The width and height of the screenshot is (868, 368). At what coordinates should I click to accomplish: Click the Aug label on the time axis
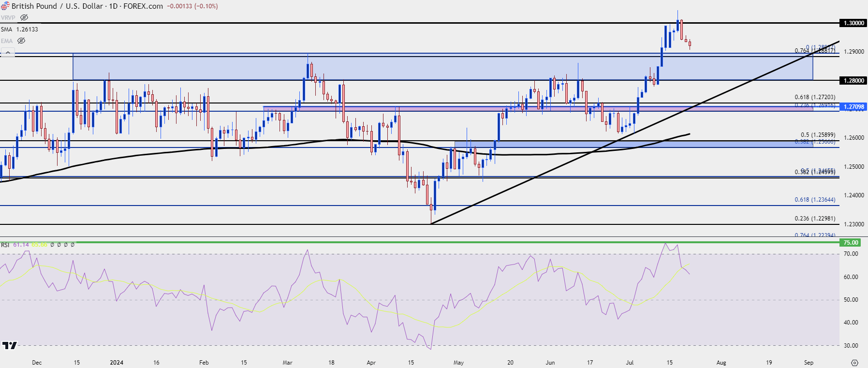pos(721,362)
